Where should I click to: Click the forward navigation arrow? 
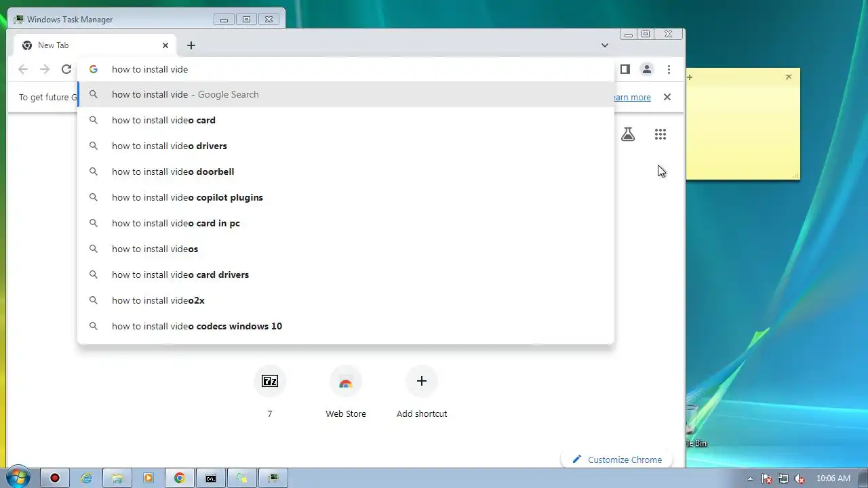point(45,69)
